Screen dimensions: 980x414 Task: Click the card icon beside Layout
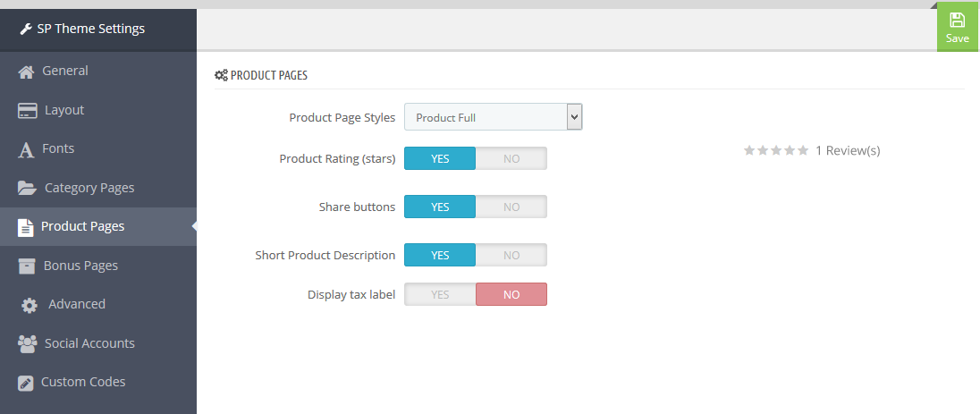pos(28,111)
